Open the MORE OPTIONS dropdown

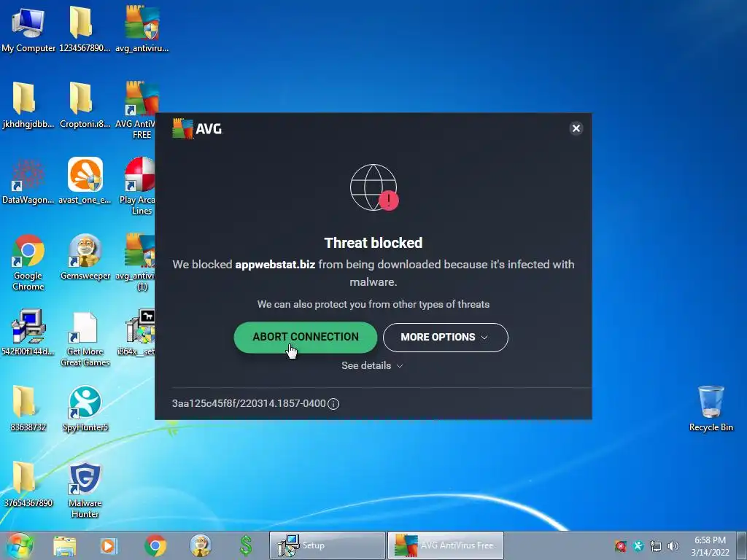(x=446, y=337)
